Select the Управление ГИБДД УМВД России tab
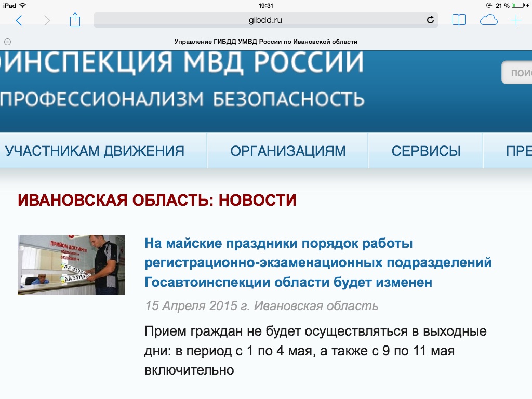 tap(265, 42)
